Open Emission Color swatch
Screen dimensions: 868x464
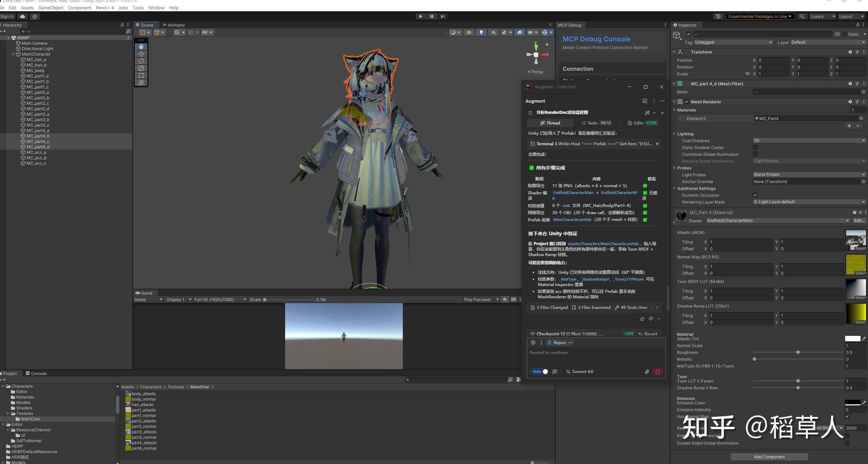tap(852, 403)
